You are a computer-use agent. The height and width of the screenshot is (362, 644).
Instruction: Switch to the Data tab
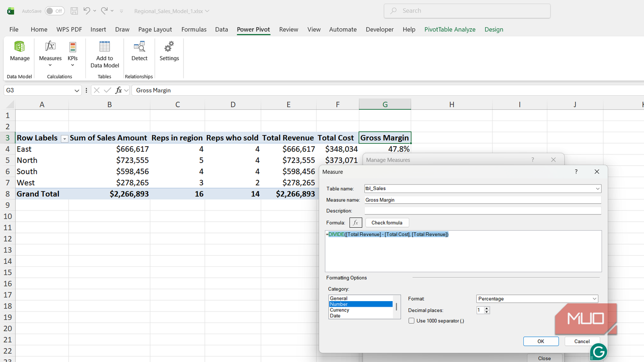(x=222, y=30)
